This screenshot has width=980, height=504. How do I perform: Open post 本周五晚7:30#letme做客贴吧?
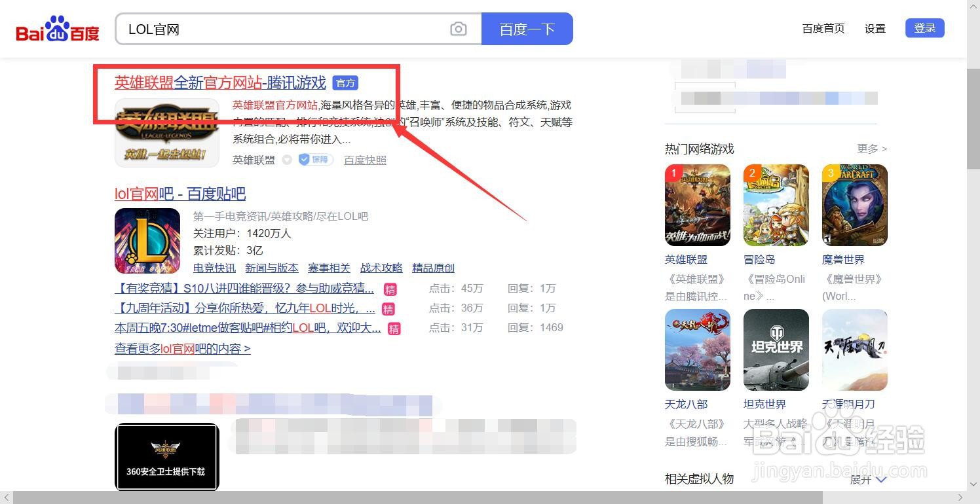[x=248, y=328]
